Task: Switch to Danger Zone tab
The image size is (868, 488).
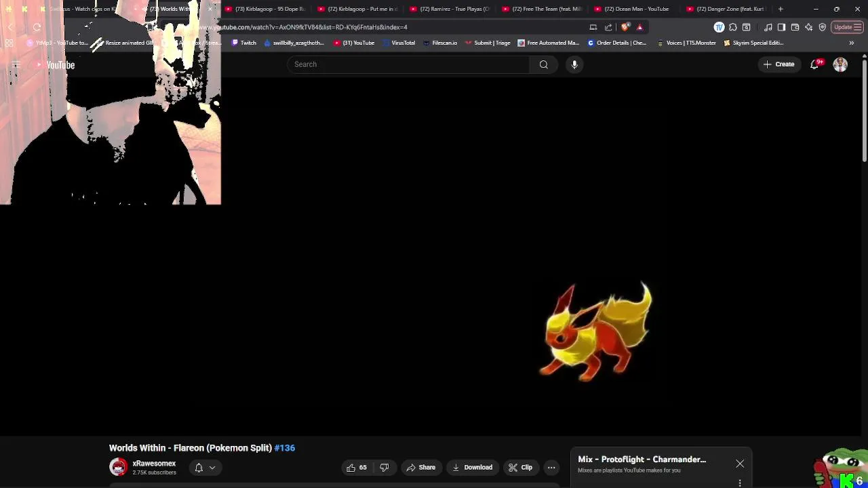Action: pos(726,9)
